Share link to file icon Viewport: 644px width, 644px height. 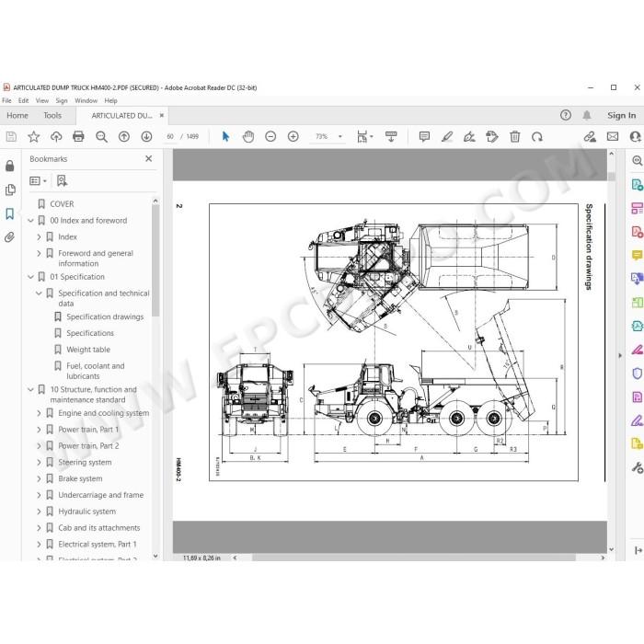[x=590, y=136]
